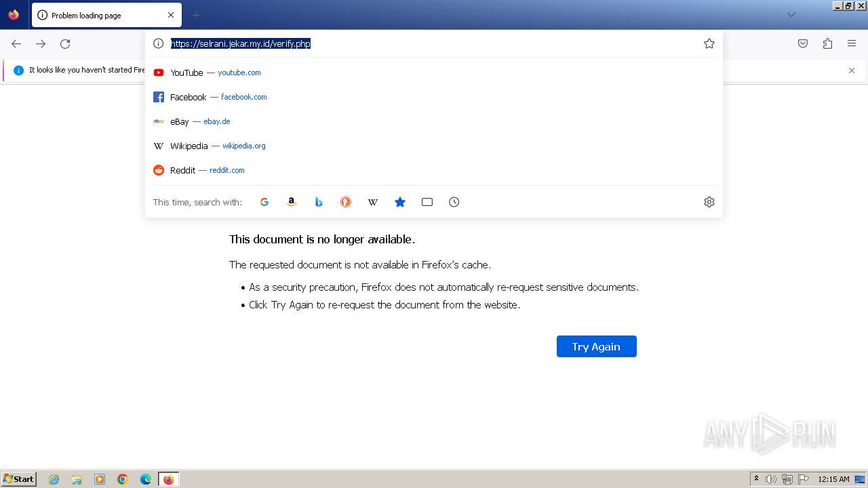Viewport: 868px width, 488px height.
Task: Click the notification info icon
Action: [18, 70]
